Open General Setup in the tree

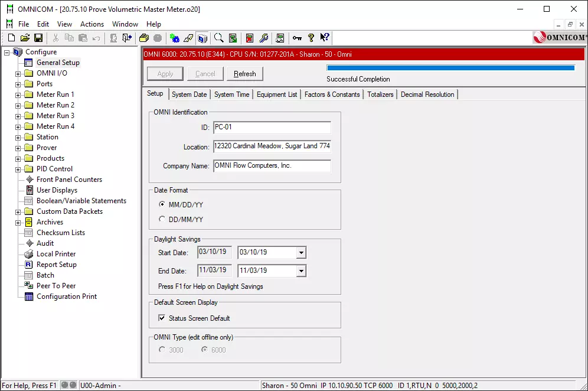[x=58, y=62]
